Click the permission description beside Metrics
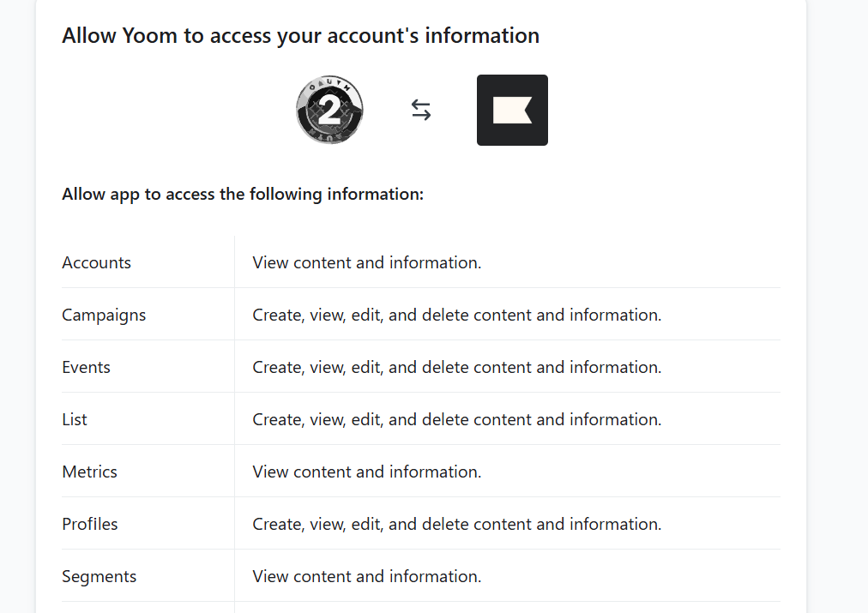Image resolution: width=868 pixels, height=613 pixels. coord(366,472)
